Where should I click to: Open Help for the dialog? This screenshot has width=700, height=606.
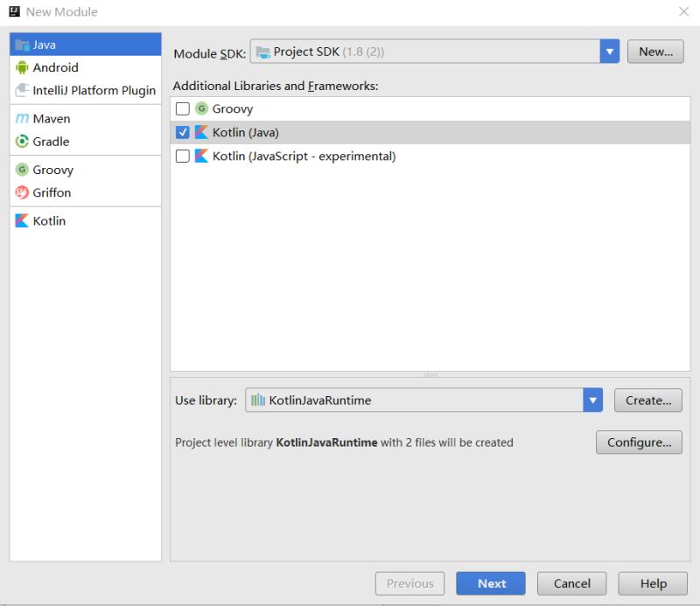click(653, 583)
